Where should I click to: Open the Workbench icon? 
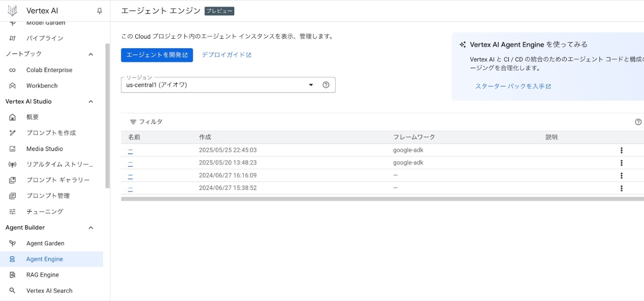click(12, 86)
